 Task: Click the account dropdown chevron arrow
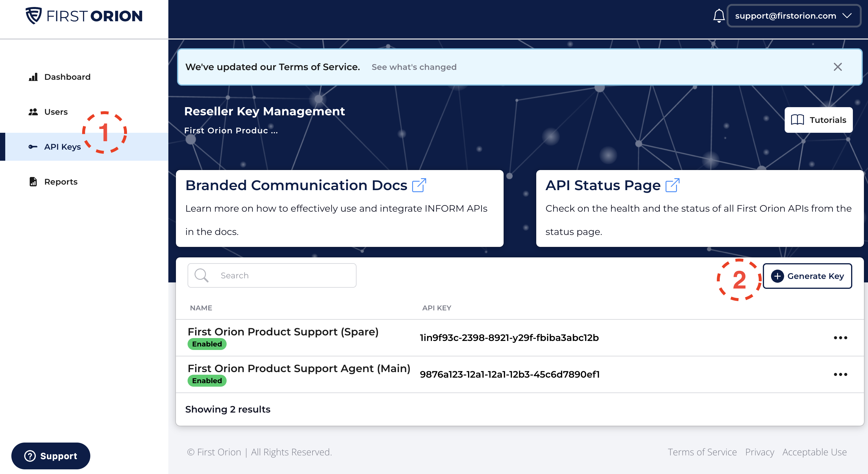(x=847, y=16)
